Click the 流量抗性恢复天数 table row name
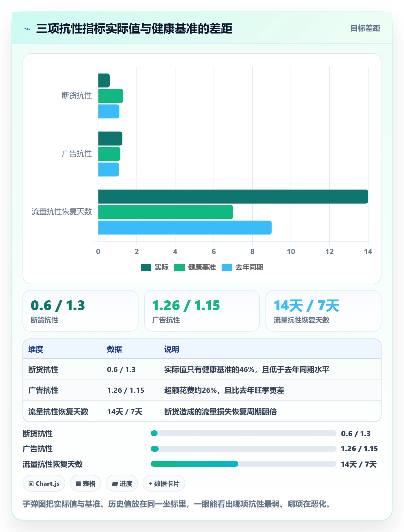 tap(58, 412)
